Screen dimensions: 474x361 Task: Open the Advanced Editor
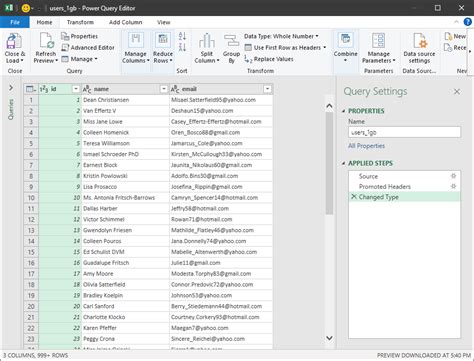[88, 47]
